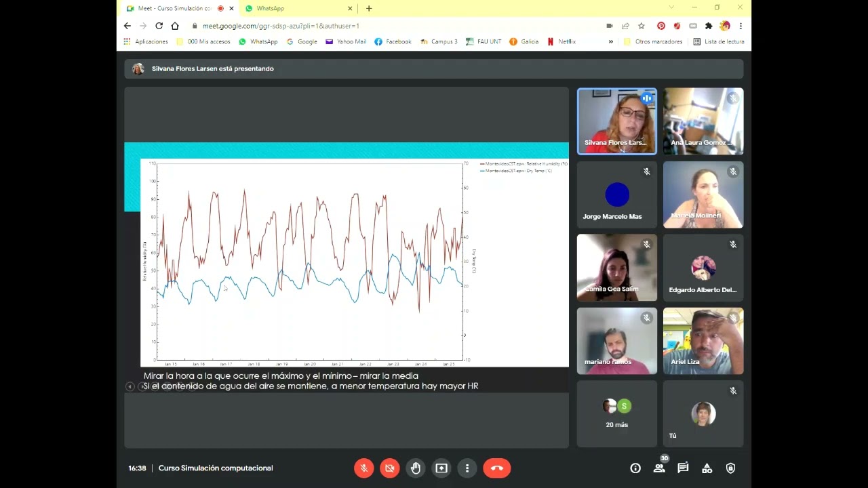Open FAU UNT bookmark
868x488 pixels.
(x=484, y=41)
